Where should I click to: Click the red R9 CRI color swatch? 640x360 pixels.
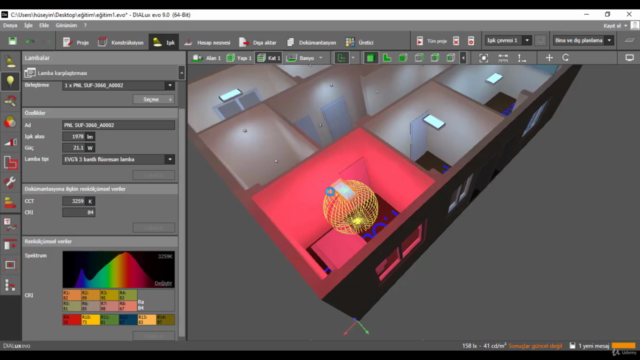tap(71, 320)
